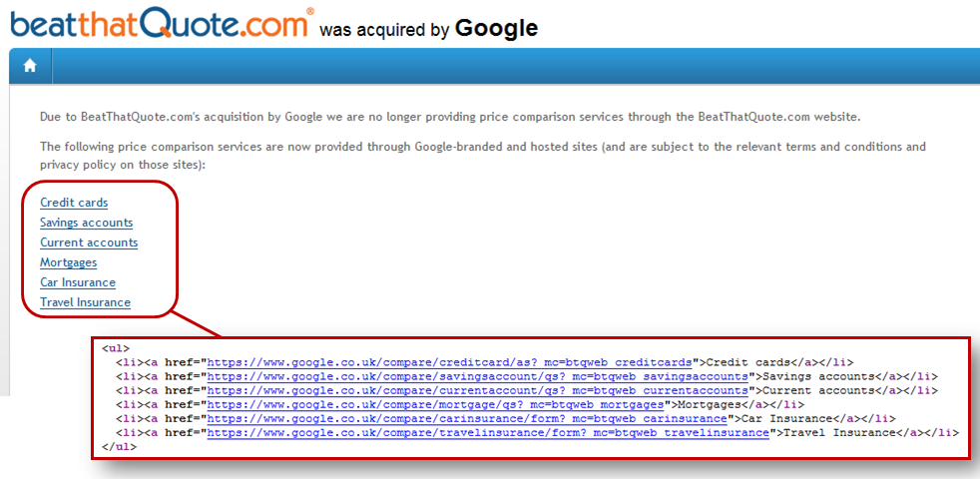Click the beatthatQuote.com logo
Image resolution: width=980 pixels, height=479 pixels.
(161, 25)
